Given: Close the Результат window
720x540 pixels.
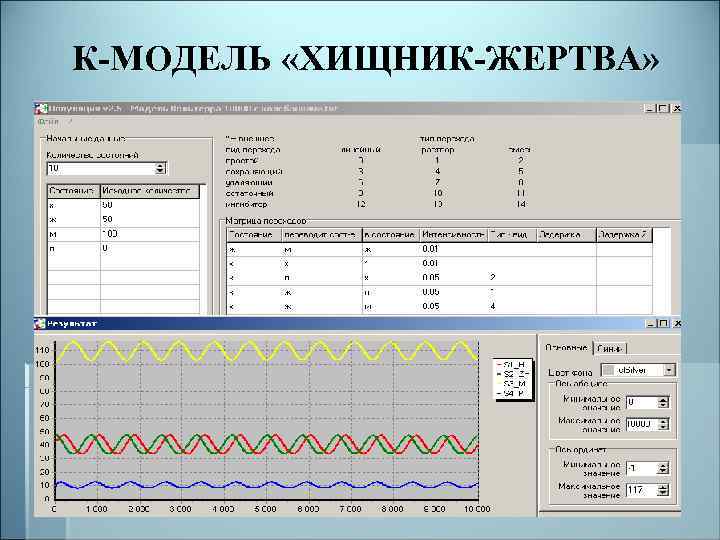Looking at the screenshot, I should coord(677,324).
